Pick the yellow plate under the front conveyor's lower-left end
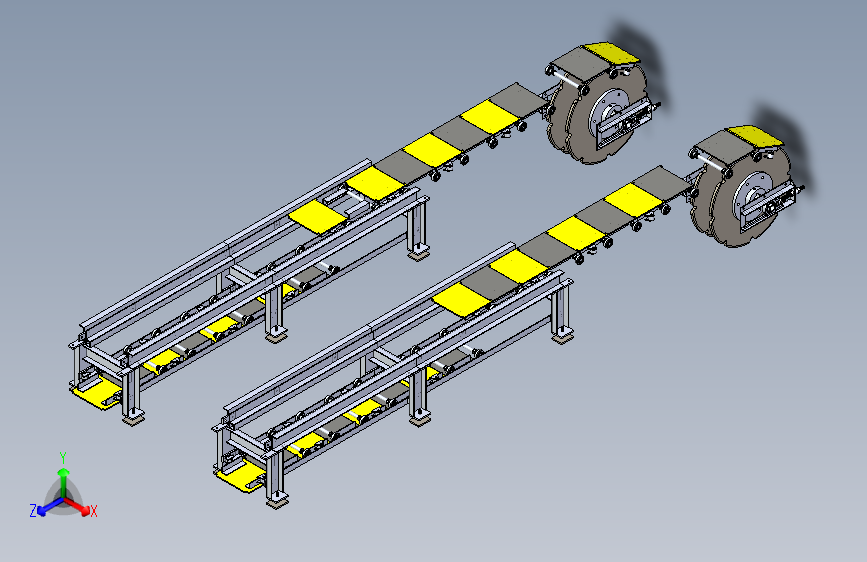 [x=241, y=476]
